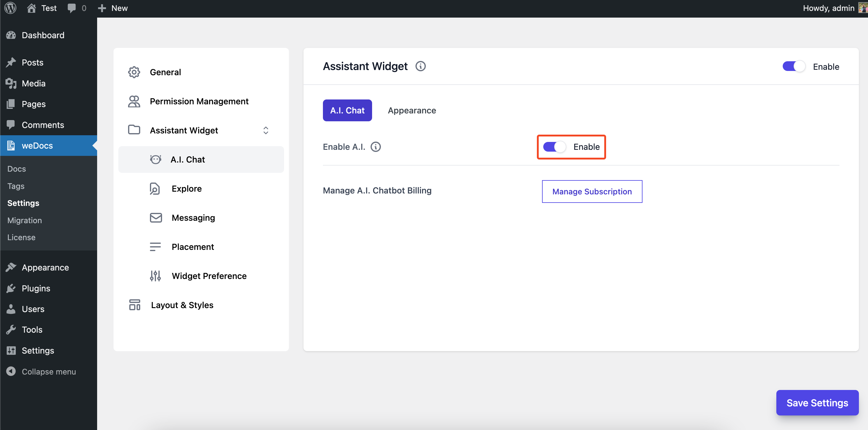Open Docs under weDocs menu
The height and width of the screenshot is (430, 868).
tap(16, 169)
